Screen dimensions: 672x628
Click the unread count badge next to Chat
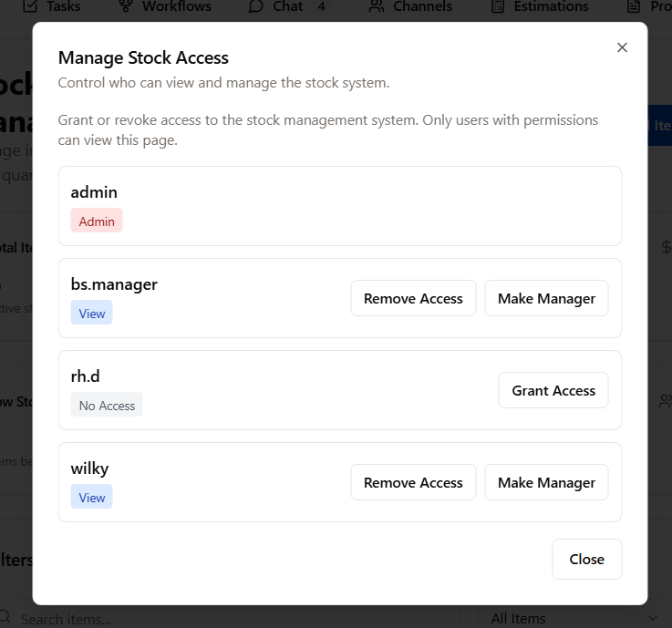[x=321, y=6]
